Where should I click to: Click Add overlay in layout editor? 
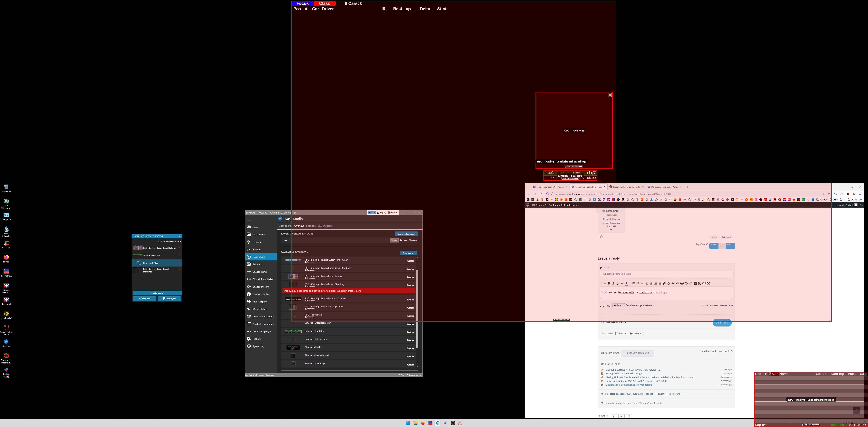point(157,293)
